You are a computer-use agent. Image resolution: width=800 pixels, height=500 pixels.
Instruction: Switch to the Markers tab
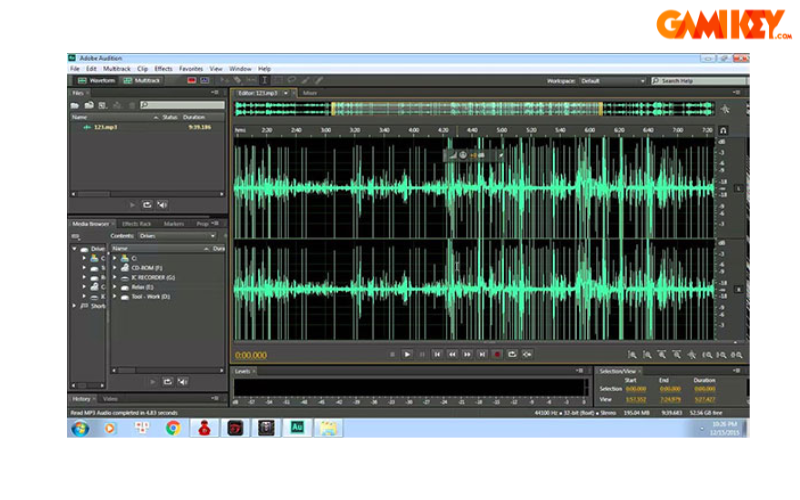(x=173, y=224)
